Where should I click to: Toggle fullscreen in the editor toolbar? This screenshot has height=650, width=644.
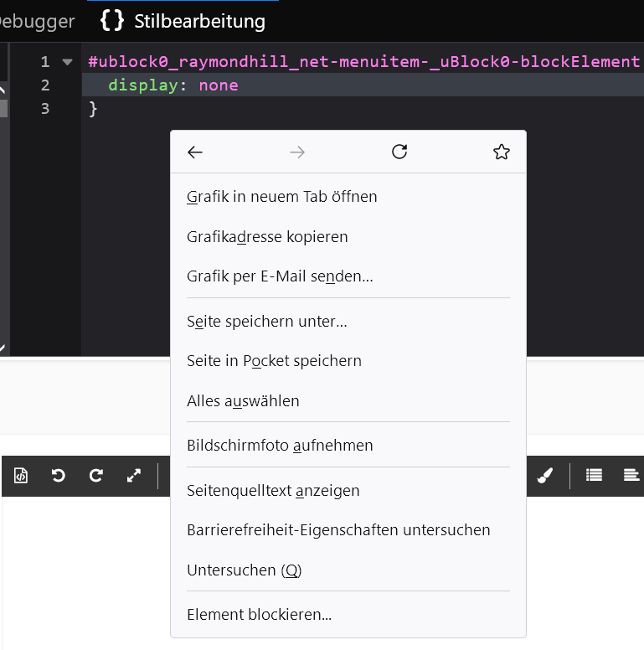click(134, 476)
